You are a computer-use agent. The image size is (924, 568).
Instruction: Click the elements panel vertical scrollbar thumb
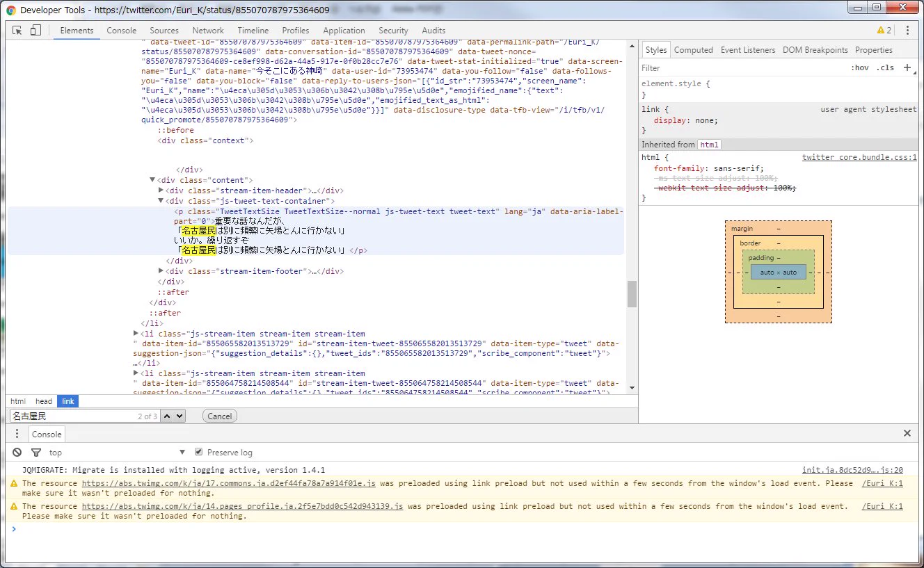632,294
